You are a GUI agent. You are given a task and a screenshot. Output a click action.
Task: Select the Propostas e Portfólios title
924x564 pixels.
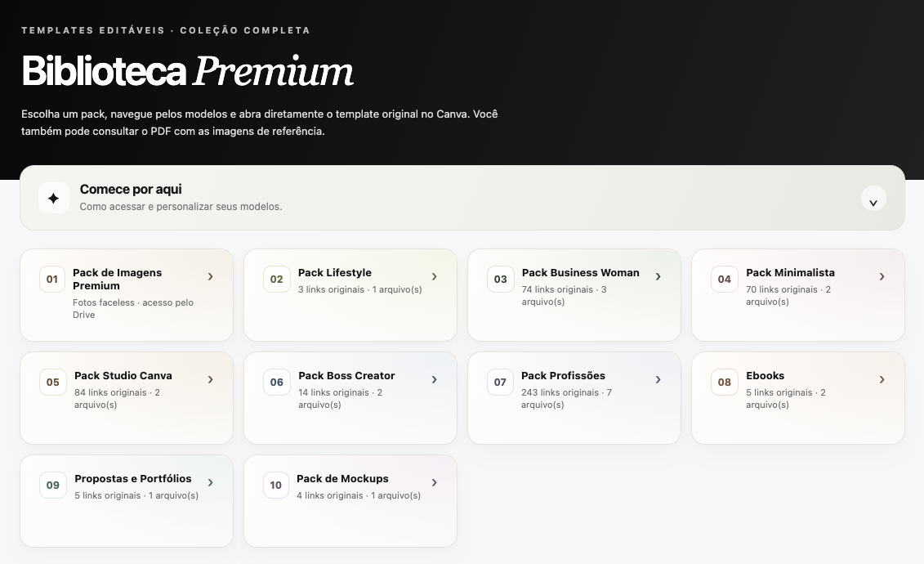click(132, 479)
